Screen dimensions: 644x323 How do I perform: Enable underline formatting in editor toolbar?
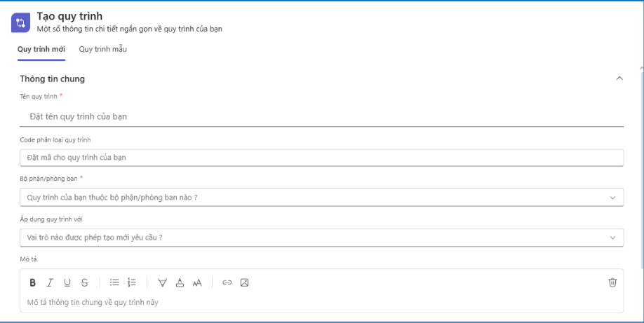pos(67,283)
